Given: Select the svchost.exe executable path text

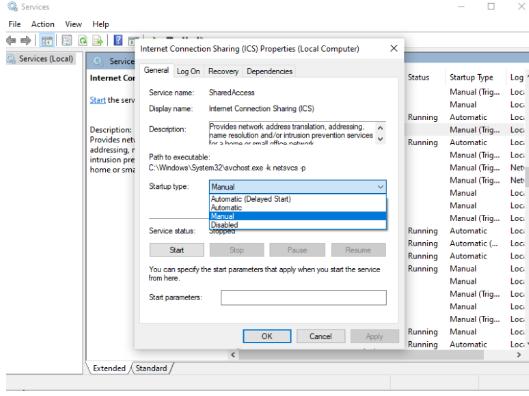Looking at the screenshot, I should click(x=227, y=168).
